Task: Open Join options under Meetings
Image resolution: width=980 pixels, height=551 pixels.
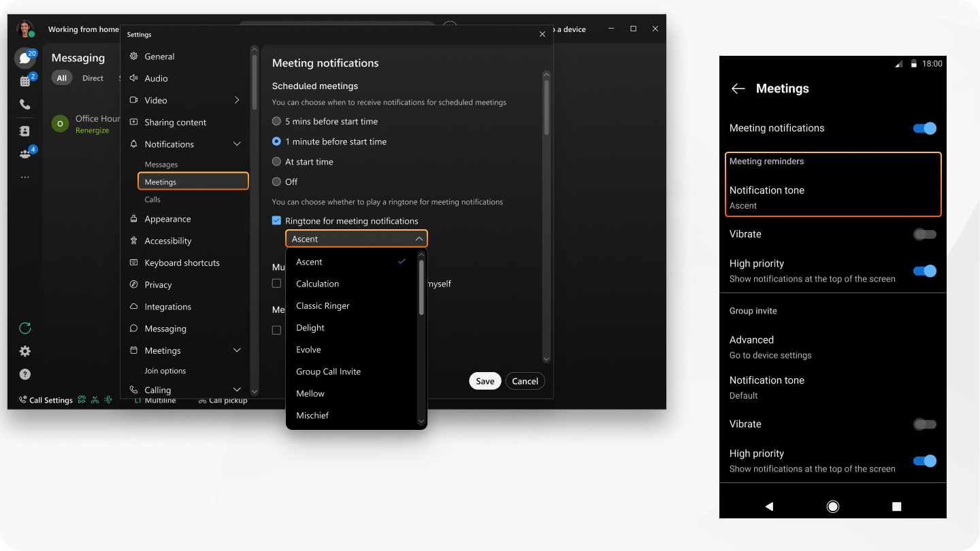Action: (x=165, y=371)
